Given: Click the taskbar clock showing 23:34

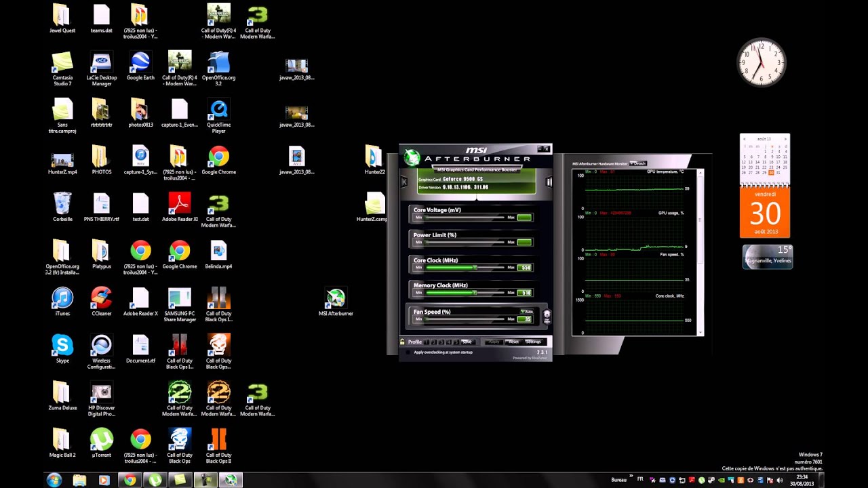Looking at the screenshot, I should pos(802,480).
